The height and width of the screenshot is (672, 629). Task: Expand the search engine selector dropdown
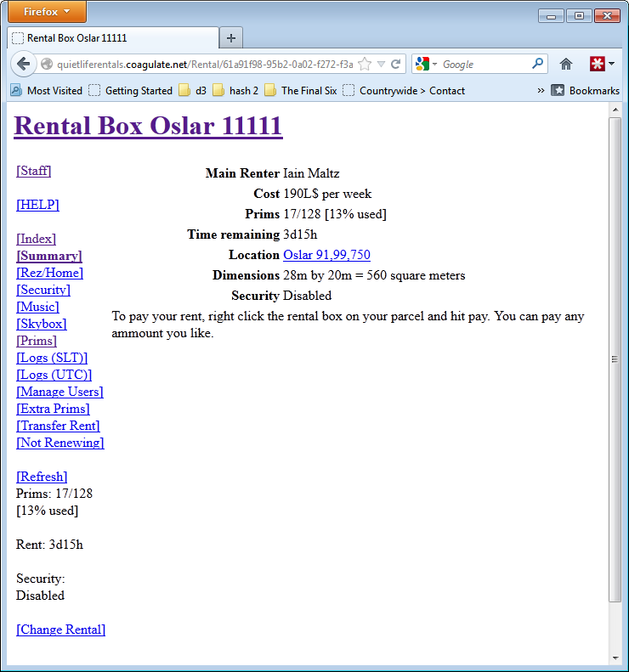pyautogui.click(x=427, y=65)
